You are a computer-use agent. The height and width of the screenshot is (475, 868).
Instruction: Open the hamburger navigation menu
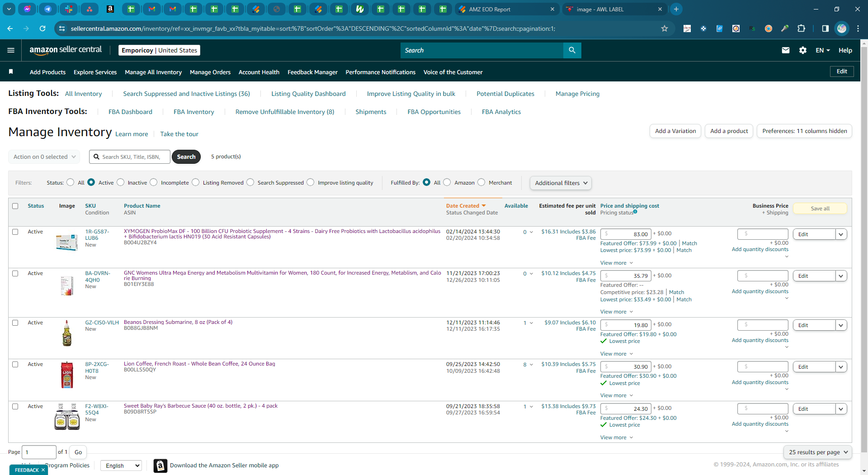tap(11, 50)
